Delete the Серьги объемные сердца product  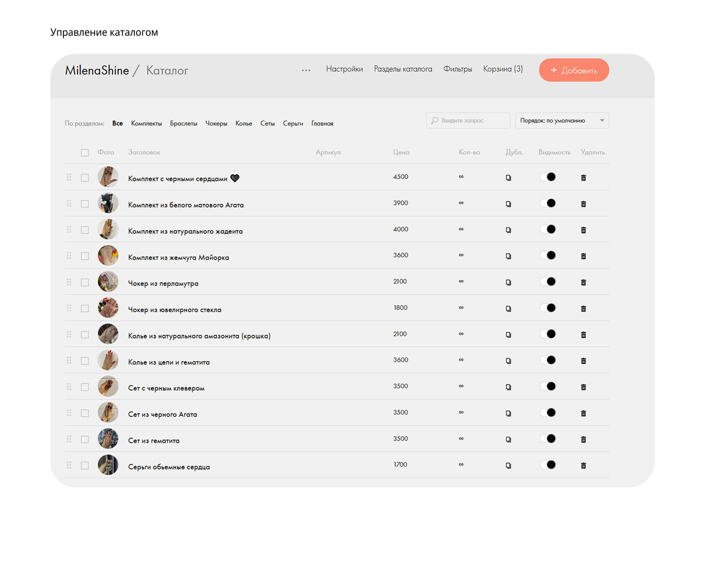tap(583, 465)
